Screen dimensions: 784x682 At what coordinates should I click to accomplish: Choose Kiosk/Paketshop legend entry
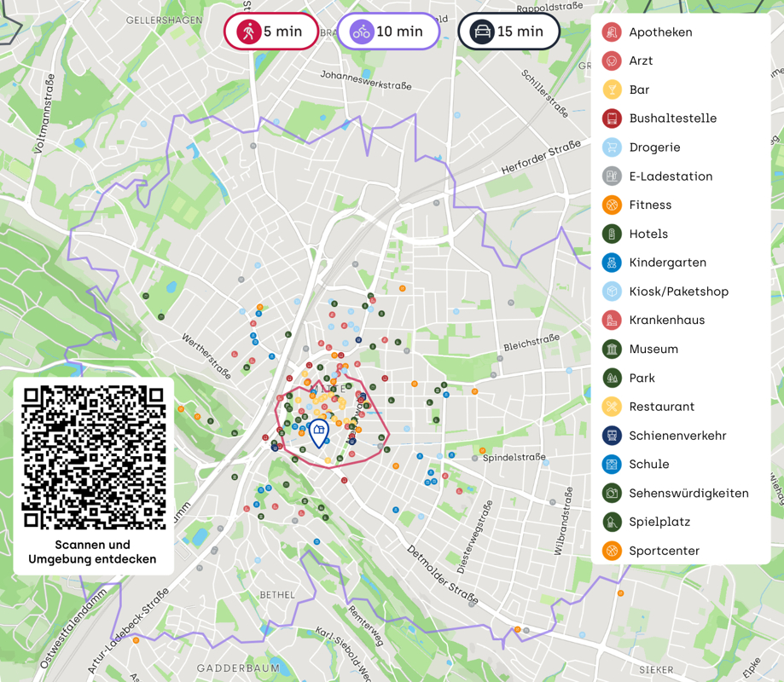click(678, 292)
